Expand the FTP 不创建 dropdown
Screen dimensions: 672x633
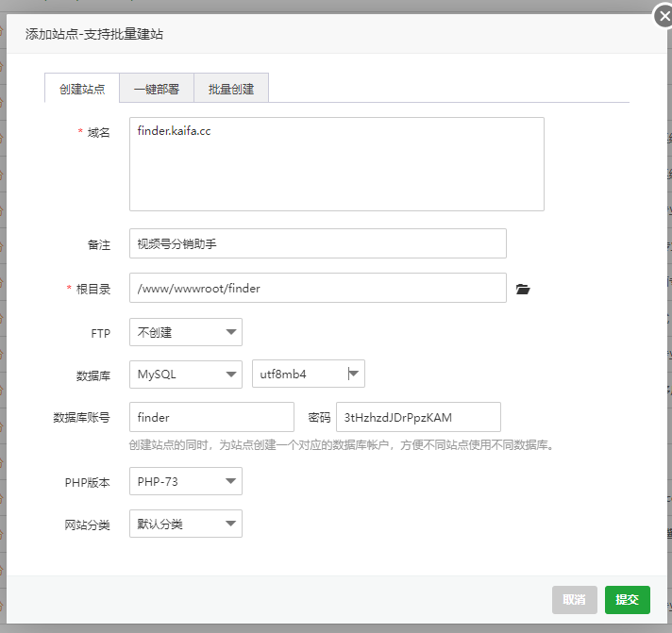pos(186,332)
